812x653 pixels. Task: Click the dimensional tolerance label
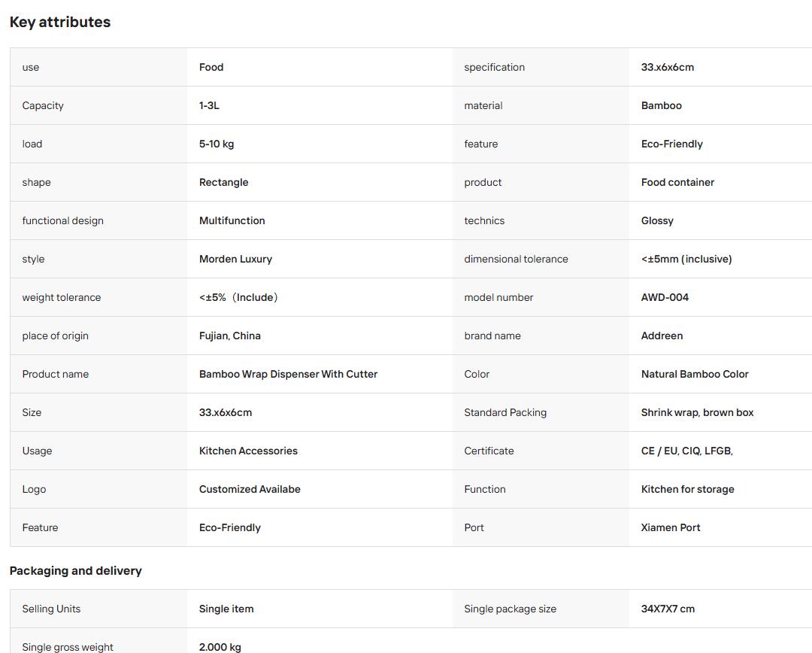(x=517, y=259)
